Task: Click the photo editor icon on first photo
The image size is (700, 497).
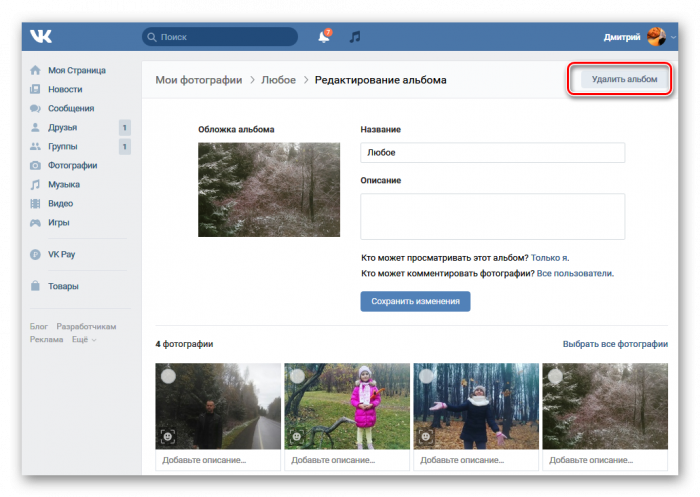Action: (168, 437)
